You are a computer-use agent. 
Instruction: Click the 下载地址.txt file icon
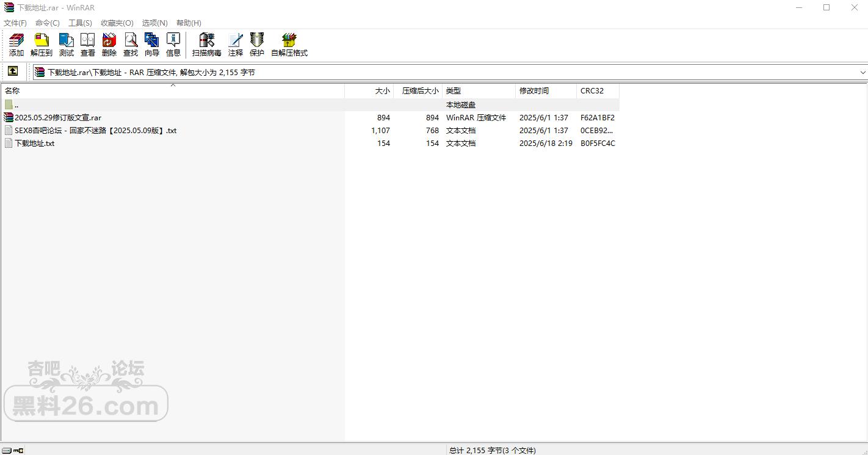[x=9, y=143]
